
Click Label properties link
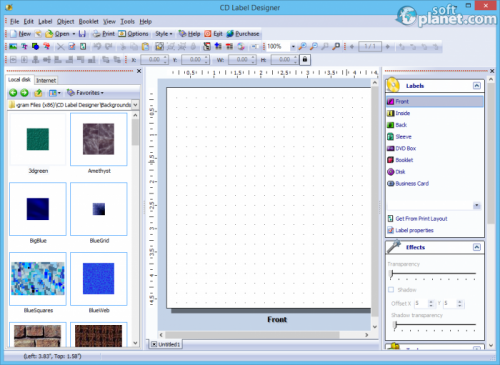point(410,230)
